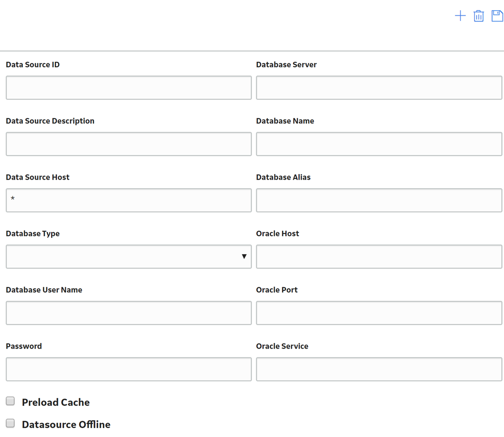Click the Database Alias field
The height and width of the screenshot is (437, 504).
[379, 200]
